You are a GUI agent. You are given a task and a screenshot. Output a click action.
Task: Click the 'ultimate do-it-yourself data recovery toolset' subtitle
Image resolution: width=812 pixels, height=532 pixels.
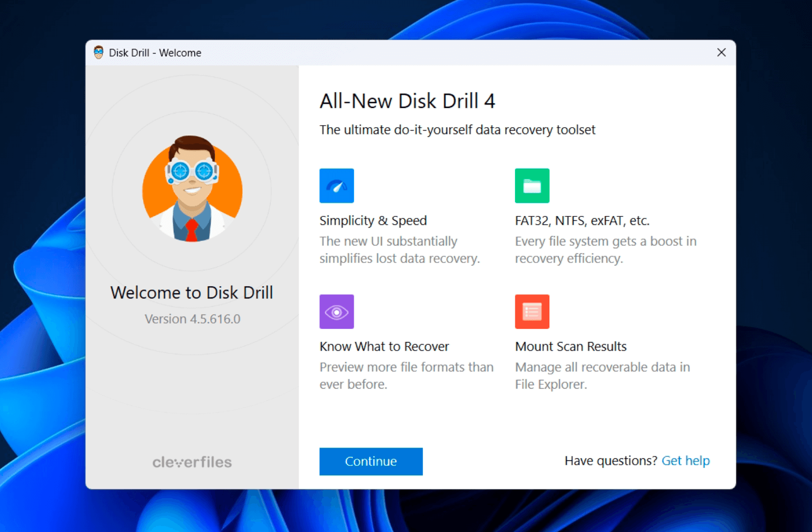coord(458,130)
